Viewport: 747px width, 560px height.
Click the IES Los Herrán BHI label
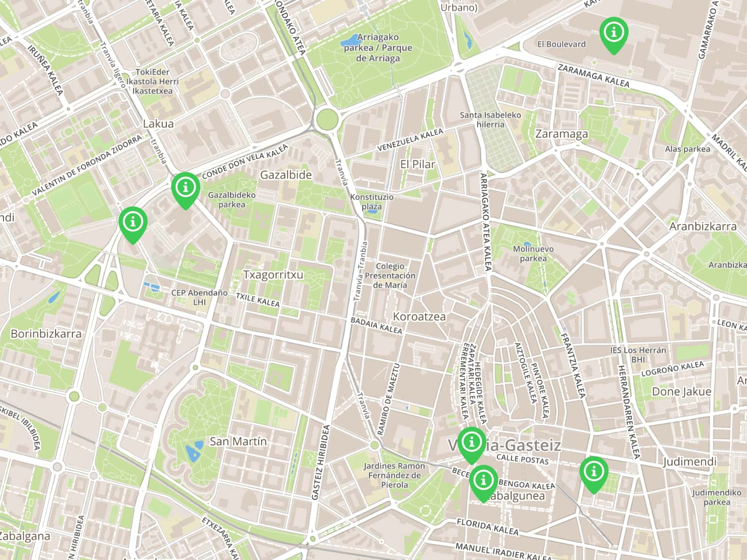point(638,355)
